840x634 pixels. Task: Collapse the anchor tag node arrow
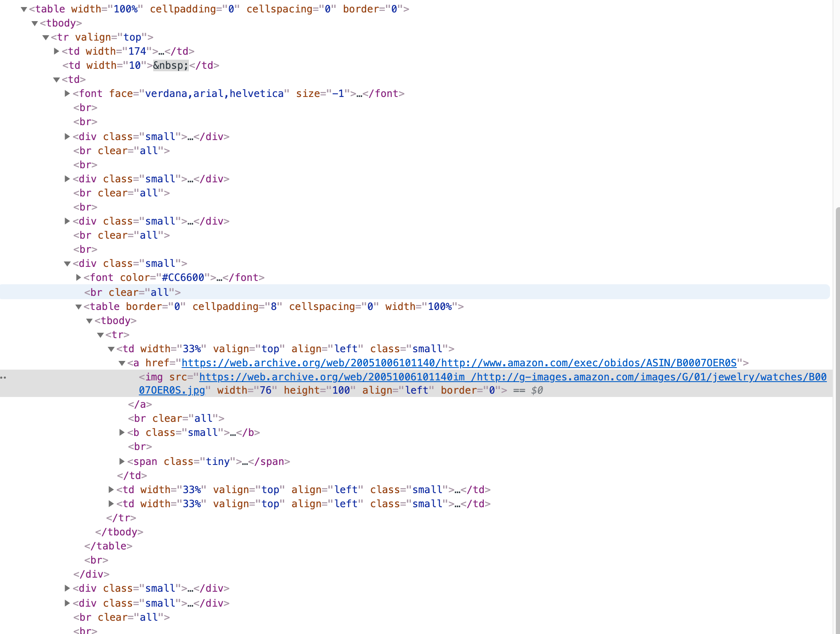click(x=122, y=363)
